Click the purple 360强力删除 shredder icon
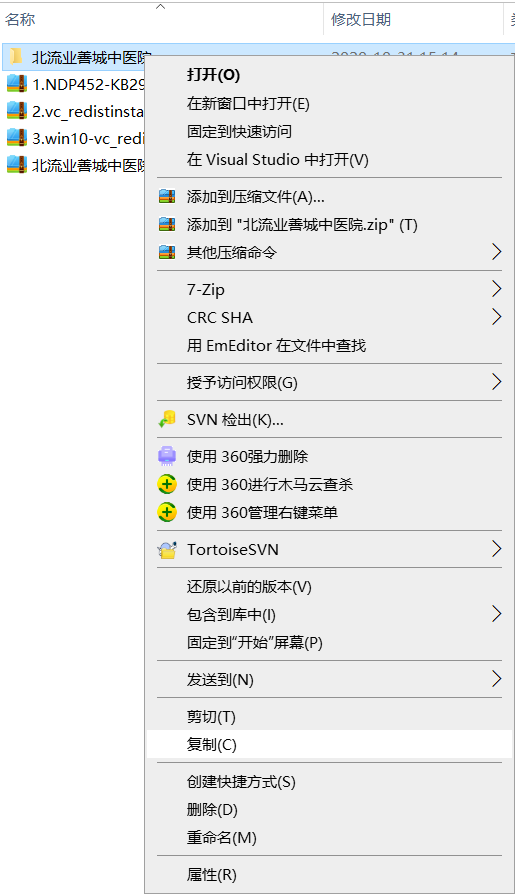The width and height of the screenshot is (515, 894). (167, 456)
